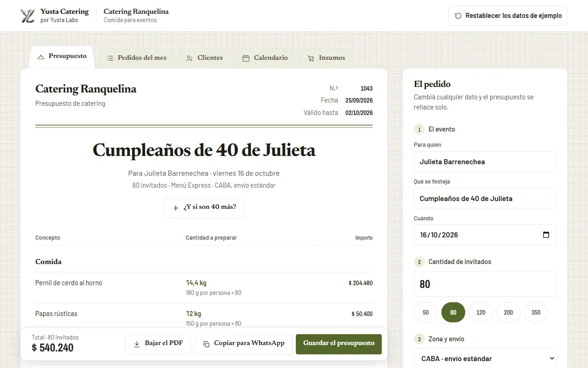Download the quote with Bajar el PDF
This screenshot has width=588, height=368.
pyautogui.click(x=158, y=344)
